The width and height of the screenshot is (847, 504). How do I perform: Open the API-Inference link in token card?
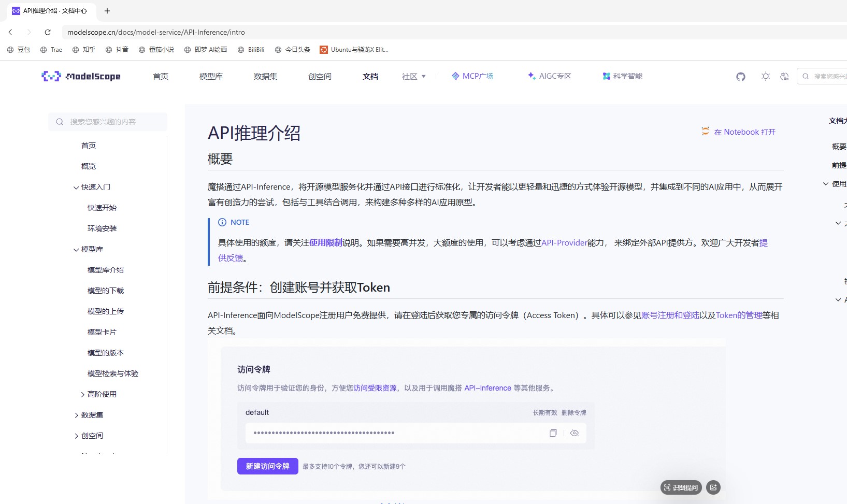click(x=488, y=388)
